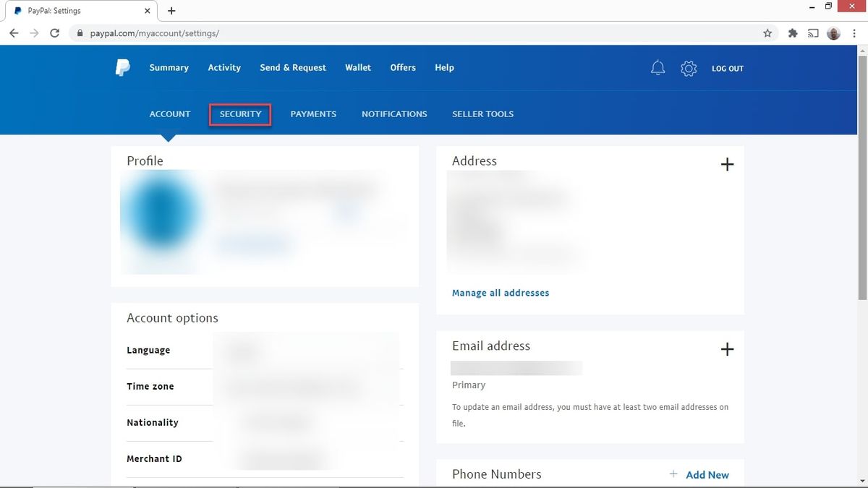Open the PAYMENTS settings tab

[x=313, y=114]
